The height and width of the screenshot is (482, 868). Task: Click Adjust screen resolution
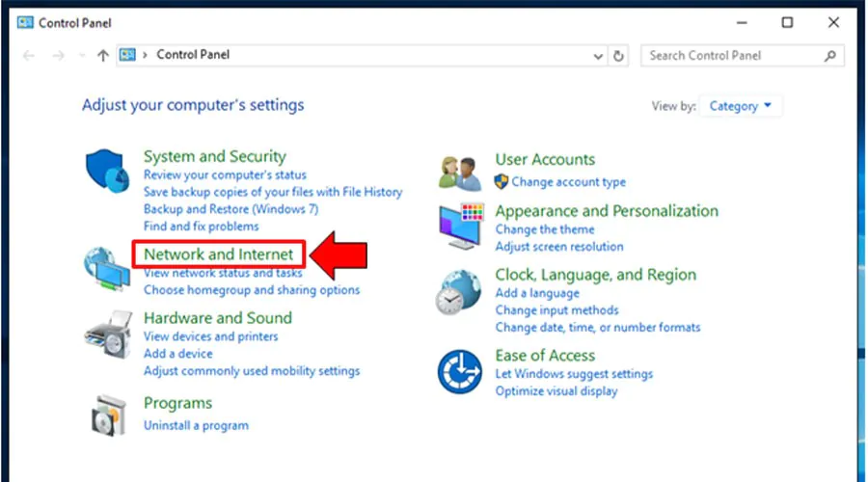click(x=559, y=247)
